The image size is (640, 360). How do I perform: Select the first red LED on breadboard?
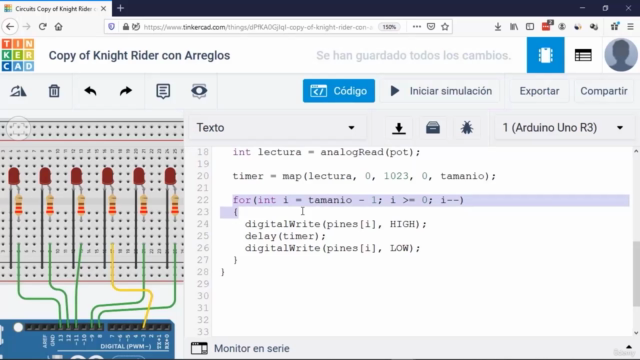(14, 176)
